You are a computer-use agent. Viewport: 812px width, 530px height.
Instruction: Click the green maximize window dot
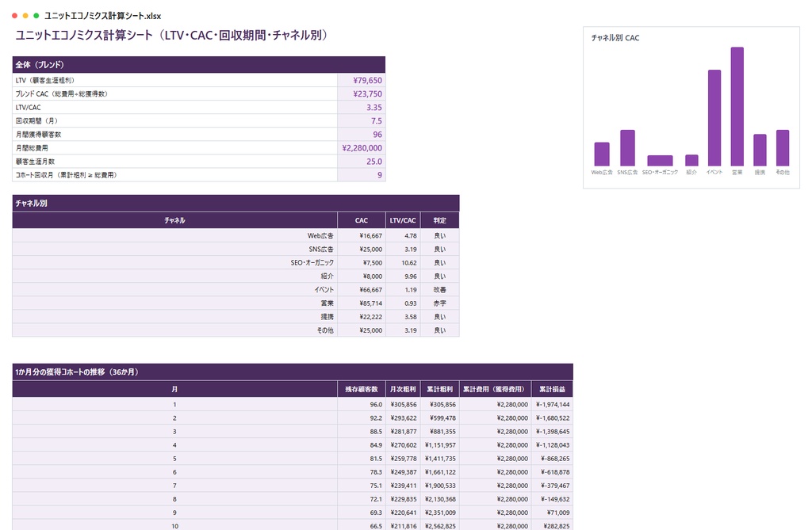click(36, 16)
